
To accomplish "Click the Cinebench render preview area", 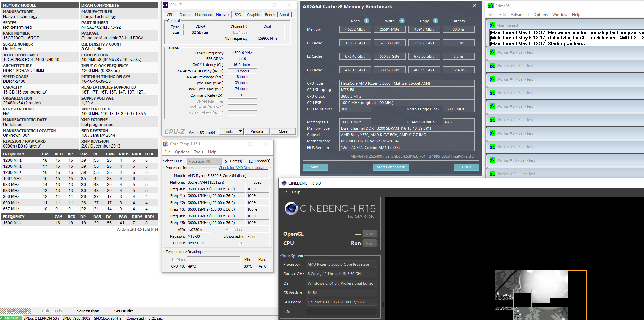I will point(515,259).
